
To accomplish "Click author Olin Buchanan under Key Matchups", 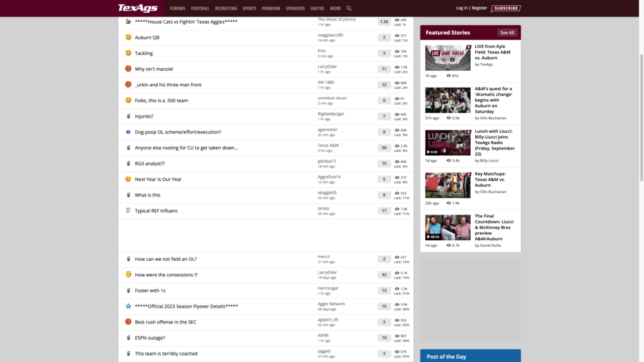I will tap(493, 191).
